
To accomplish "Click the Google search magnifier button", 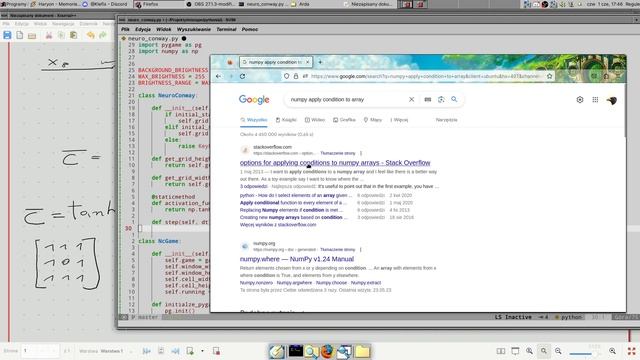I will pyautogui.click(x=454, y=100).
